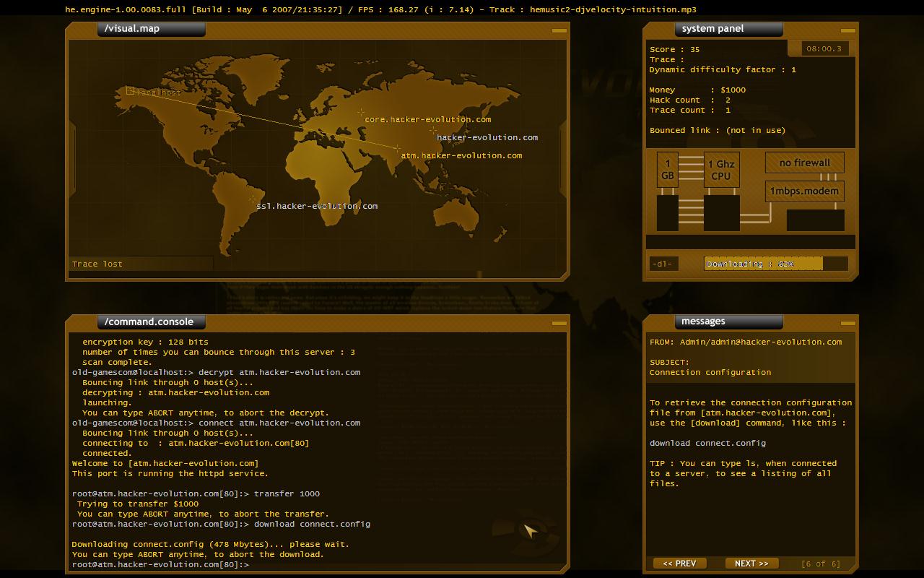
Task: Click the 1mbps.modem hardware box
Action: [x=804, y=191]
